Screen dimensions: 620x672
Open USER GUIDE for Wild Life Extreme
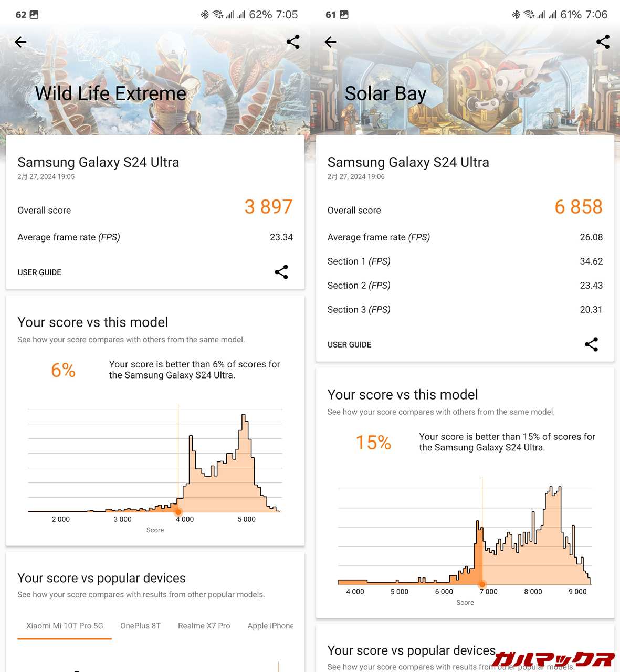coord(39,272)
